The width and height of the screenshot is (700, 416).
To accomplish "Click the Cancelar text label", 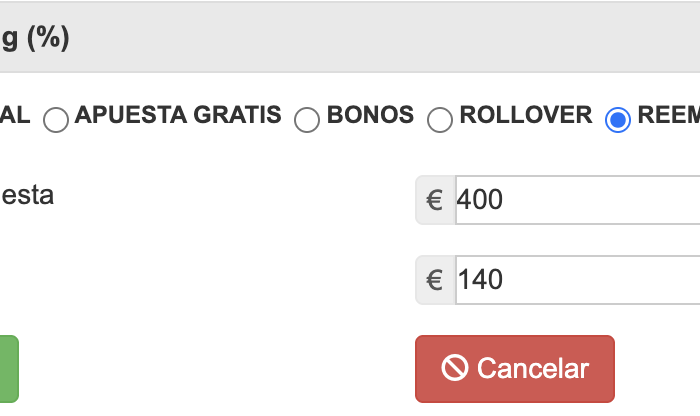I will point(533,368).
